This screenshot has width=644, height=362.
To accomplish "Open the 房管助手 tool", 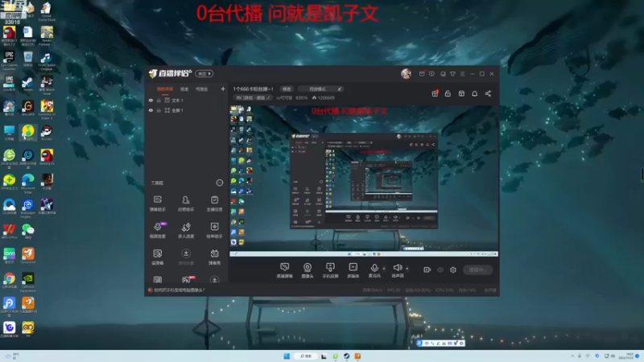I will 186,204.
